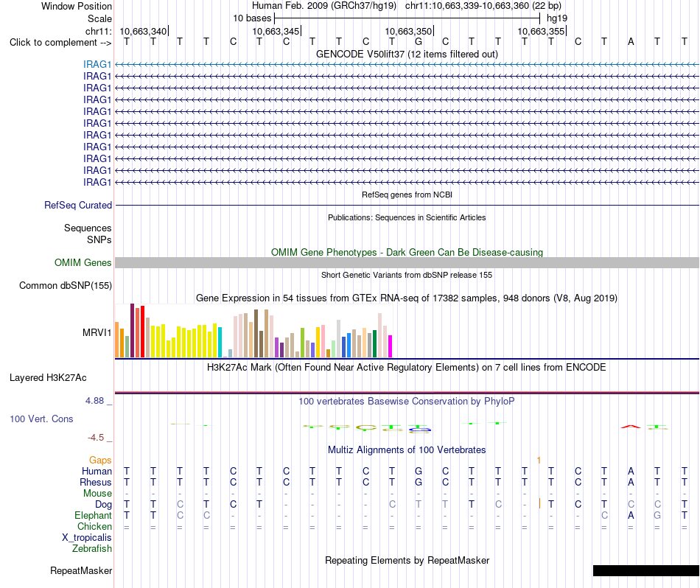The image size is (700, 588).
Task: Select the X_tropicalis species label
Action: click(87, 538)
